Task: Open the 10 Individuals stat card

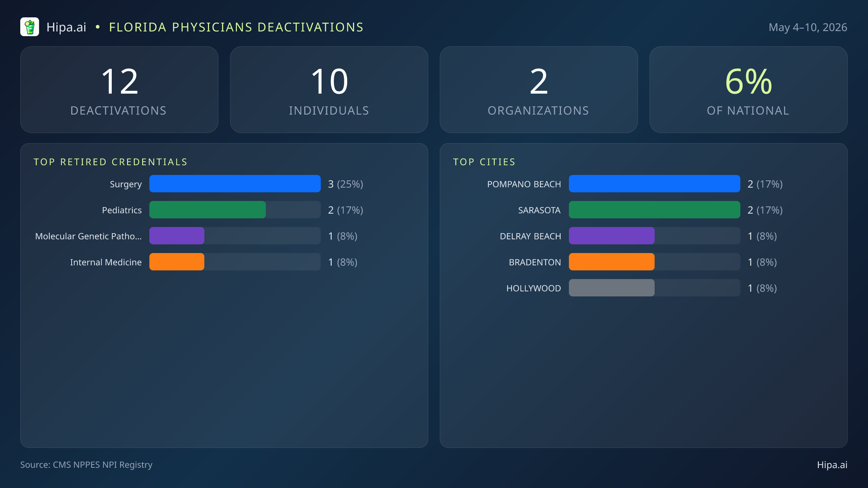Action: (x=329, y=90)
